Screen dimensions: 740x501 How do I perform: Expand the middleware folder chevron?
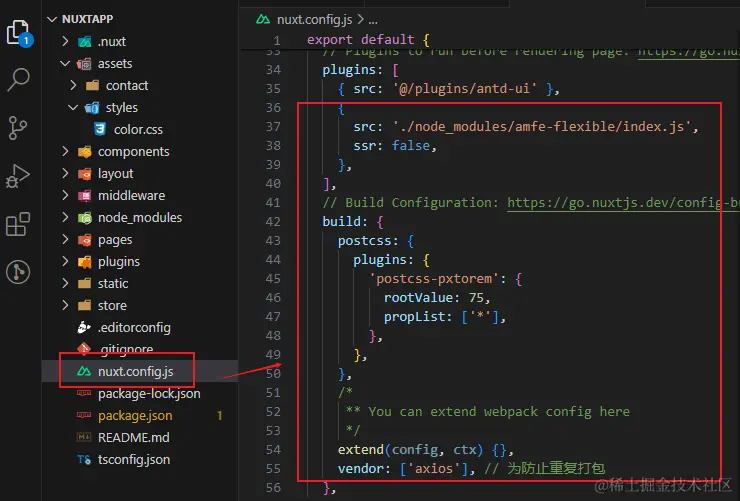tap(65, 195)
